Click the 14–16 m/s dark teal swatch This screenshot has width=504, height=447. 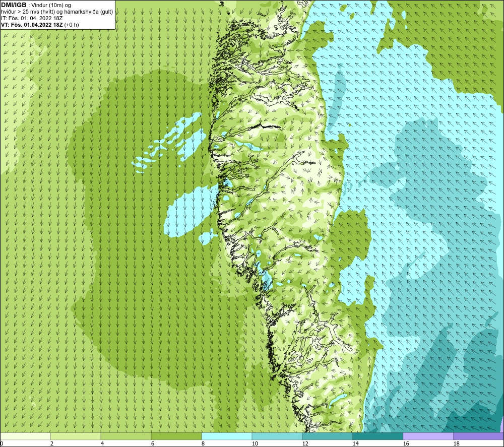coord(377,436)
